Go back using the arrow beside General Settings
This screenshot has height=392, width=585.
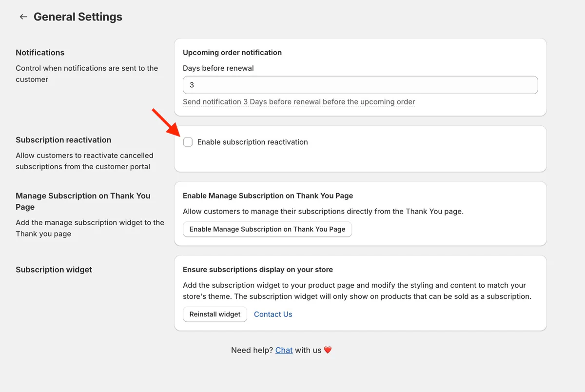click(x=23, y=17)
